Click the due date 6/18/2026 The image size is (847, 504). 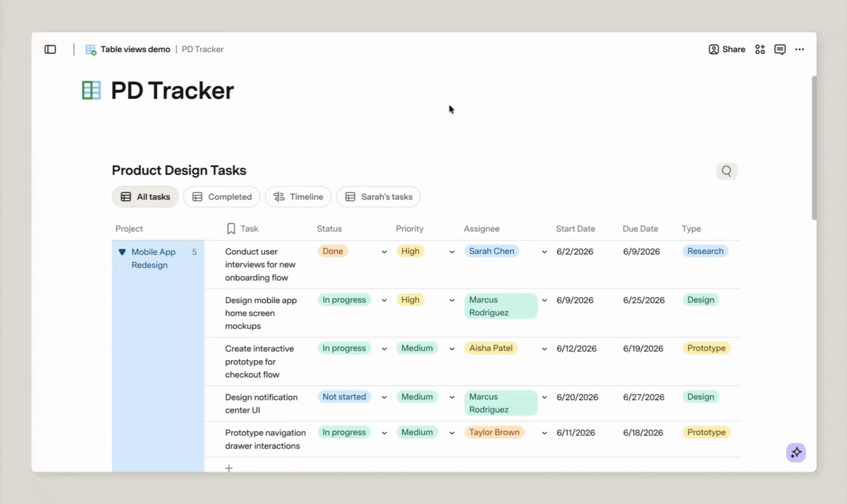[x=643, y=433]
